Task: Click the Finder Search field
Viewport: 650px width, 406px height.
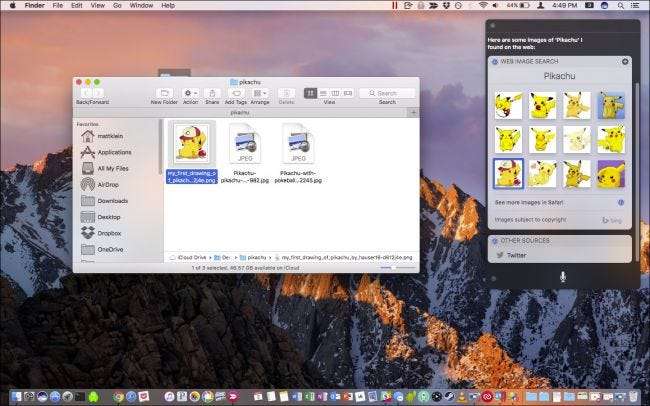Action: click(x=387, y=93)
